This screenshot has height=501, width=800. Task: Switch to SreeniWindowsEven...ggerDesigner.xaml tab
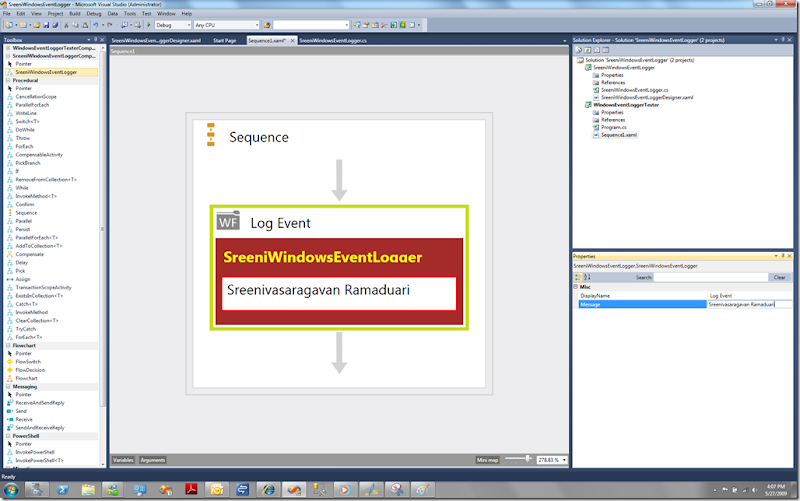tap(156, 40)
